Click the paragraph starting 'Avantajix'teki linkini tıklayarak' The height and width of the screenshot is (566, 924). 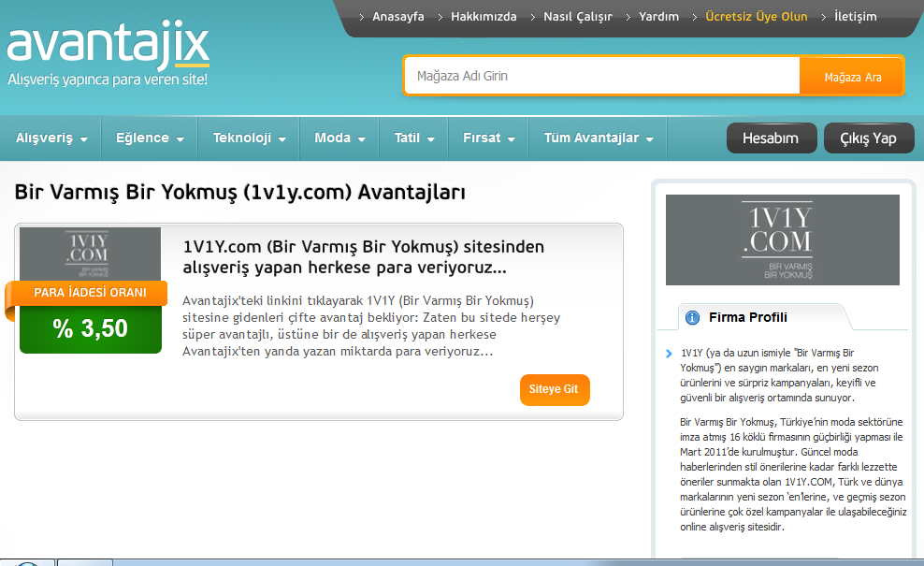371,327
